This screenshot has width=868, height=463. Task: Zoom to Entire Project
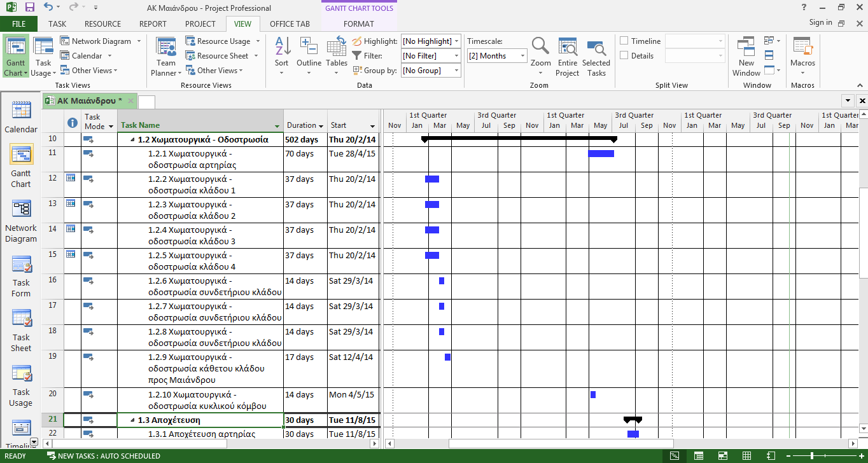567,57
